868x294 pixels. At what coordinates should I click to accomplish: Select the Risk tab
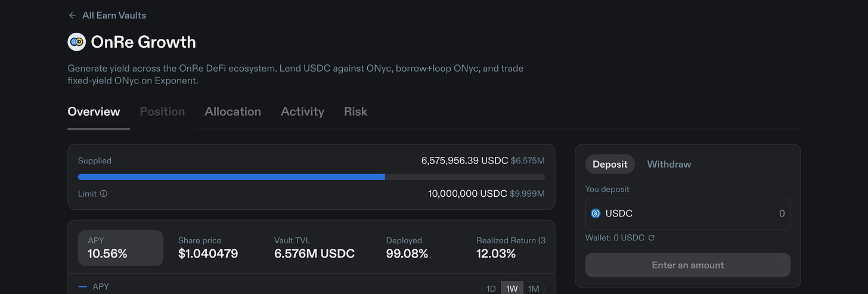tap(355, 112)
